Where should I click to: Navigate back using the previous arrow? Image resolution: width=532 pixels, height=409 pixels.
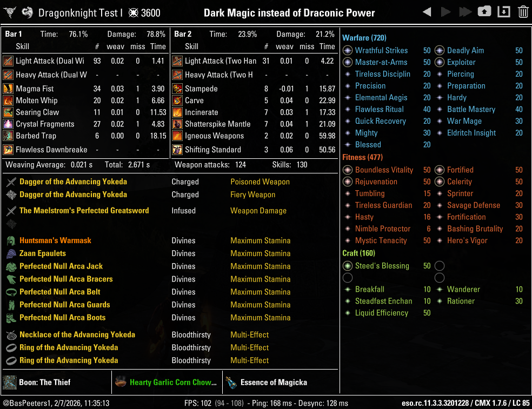pos(427,11)
